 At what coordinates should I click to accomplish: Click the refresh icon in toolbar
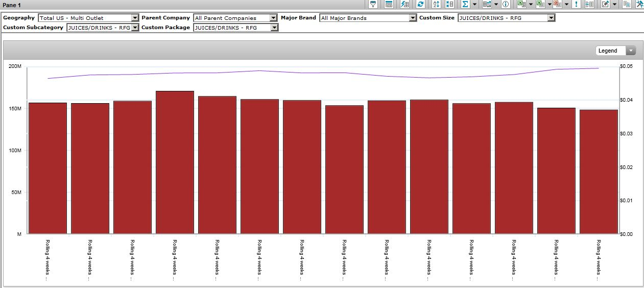[420, 4]
